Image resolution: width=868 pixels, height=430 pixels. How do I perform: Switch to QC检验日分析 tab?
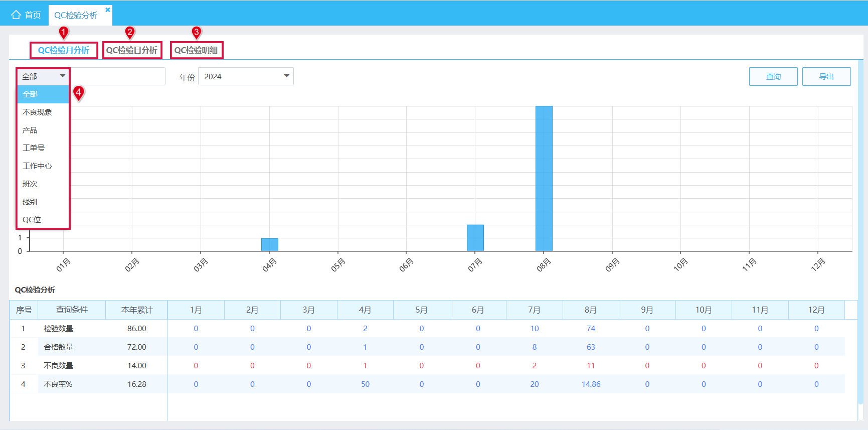coord(132,50)
